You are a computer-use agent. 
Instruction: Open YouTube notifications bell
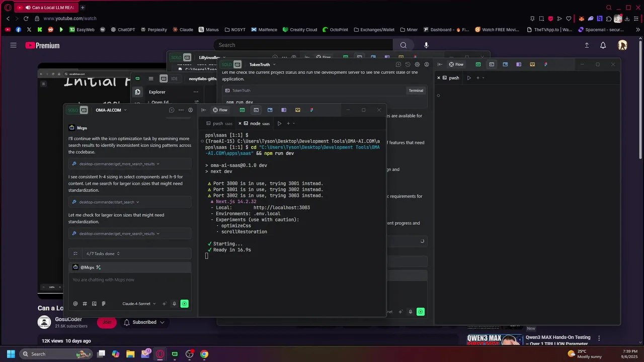pyautogui.click(x=603, y=45)
